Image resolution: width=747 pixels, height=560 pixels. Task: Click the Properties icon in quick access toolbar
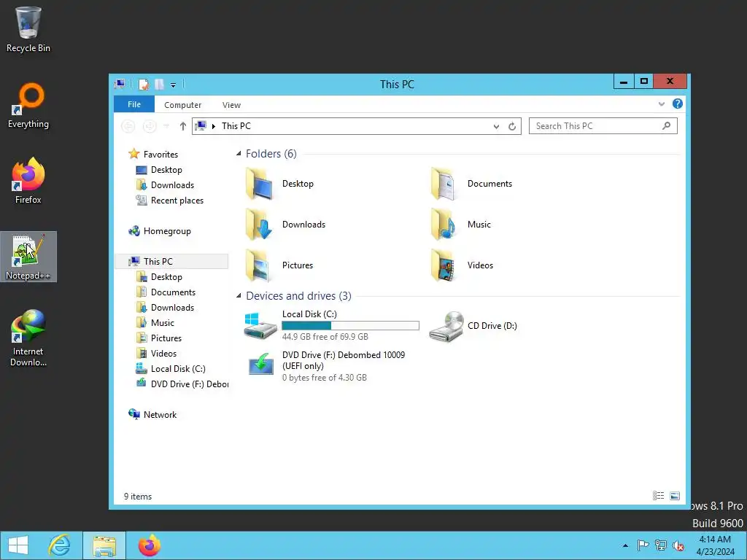tap(144, 85)
